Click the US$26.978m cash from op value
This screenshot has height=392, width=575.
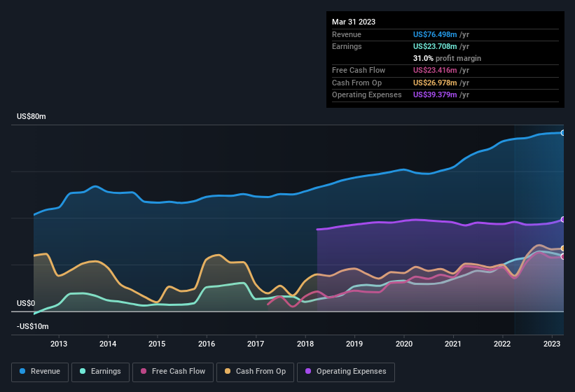[435, 83]
